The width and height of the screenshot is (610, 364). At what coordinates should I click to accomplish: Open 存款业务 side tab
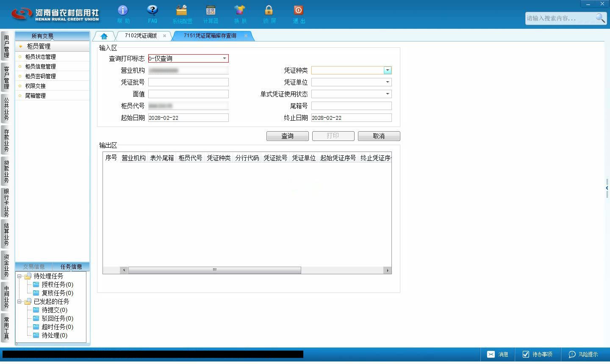tap(6, 141)
